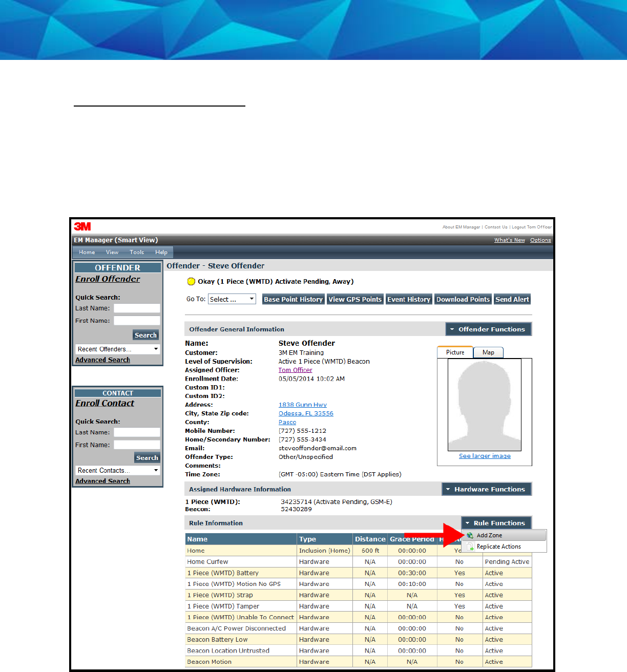Click the steveoffender@email.com email value
627x672 pixels.
(318, 448)
